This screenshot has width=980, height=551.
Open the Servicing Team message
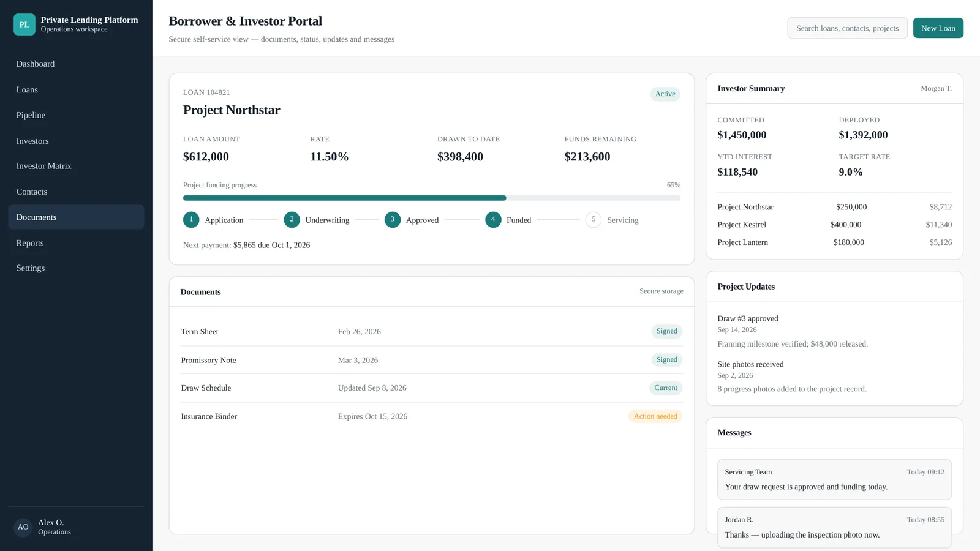[x=835, y=479]
